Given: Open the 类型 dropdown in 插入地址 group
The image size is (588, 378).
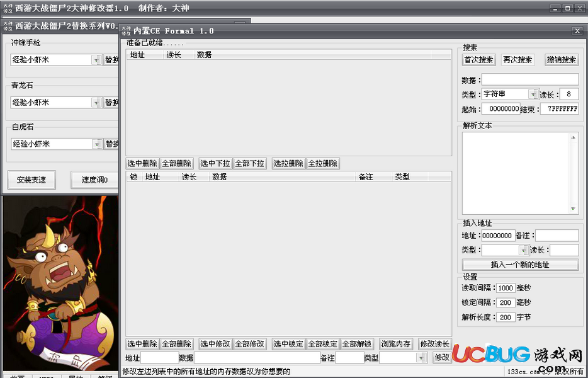Looking at the screenshot, I should pos(523,250).
